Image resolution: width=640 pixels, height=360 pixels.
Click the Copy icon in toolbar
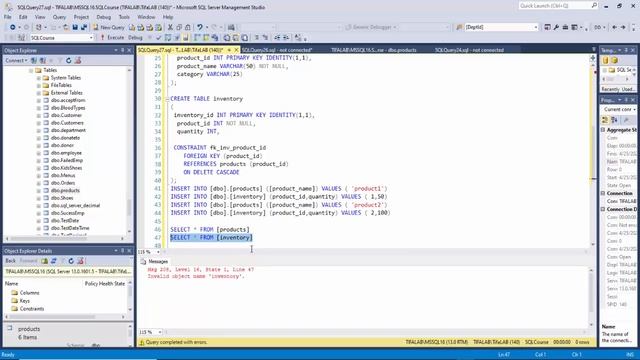click(x=179, y=27)
